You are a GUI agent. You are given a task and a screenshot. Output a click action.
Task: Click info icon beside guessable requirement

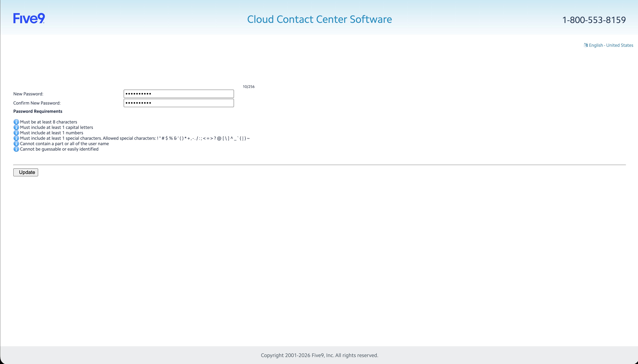[16, 149]
